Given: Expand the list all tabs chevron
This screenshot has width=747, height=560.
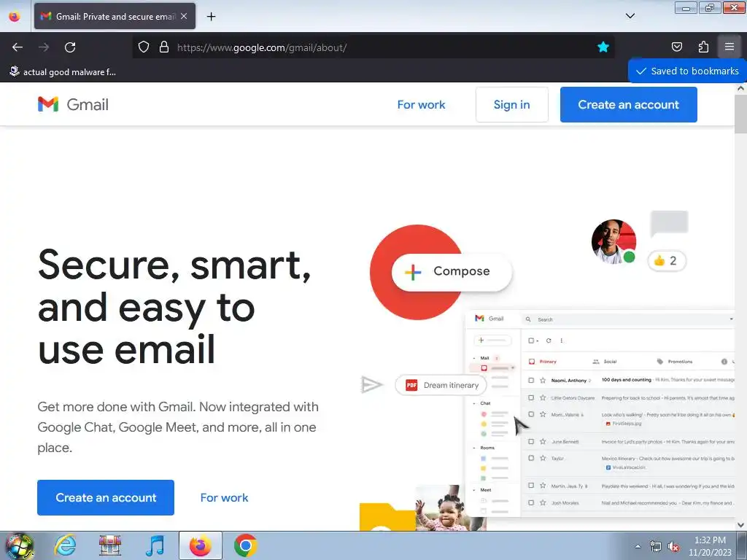Looking at the screenshot, I should point(630,16).
